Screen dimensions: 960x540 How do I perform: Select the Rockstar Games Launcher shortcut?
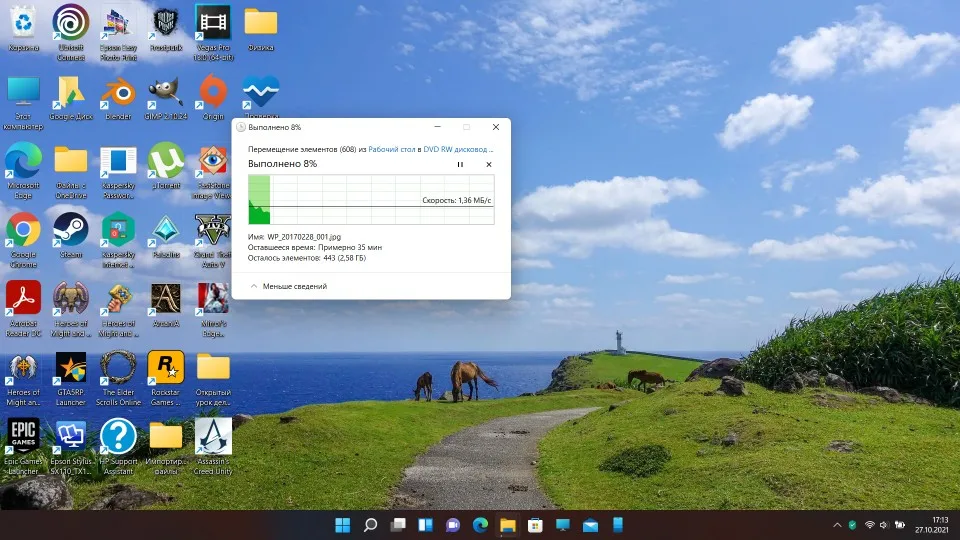[x=165, y=378]
